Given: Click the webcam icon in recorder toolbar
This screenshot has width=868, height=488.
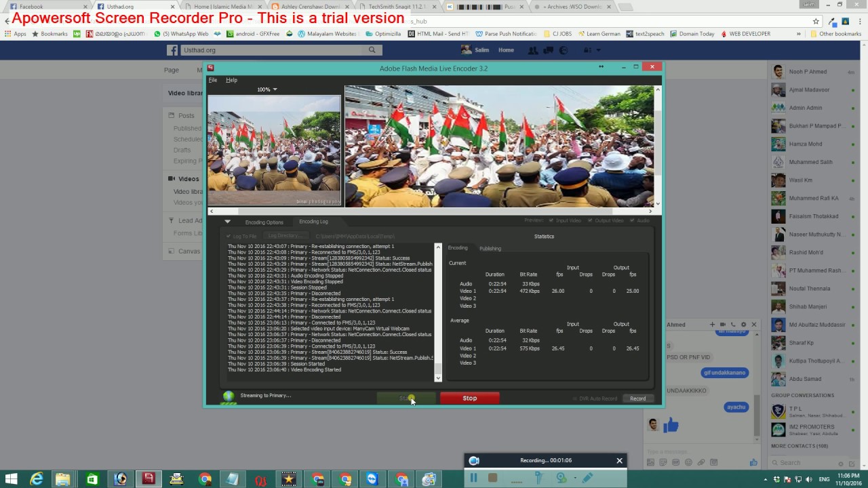Looking at the screenshot, I should [561, 477].
